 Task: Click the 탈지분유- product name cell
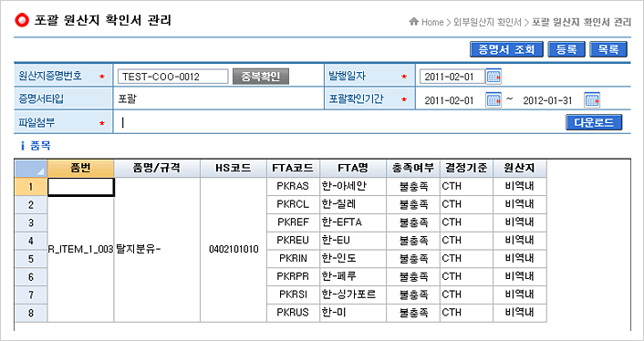click(x=157, y=250)
